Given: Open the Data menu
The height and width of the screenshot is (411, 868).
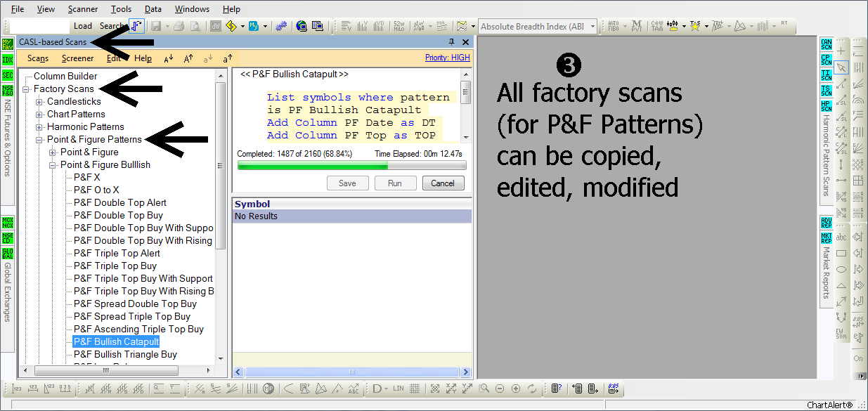Looking at the screenshot, I should 153,9.
